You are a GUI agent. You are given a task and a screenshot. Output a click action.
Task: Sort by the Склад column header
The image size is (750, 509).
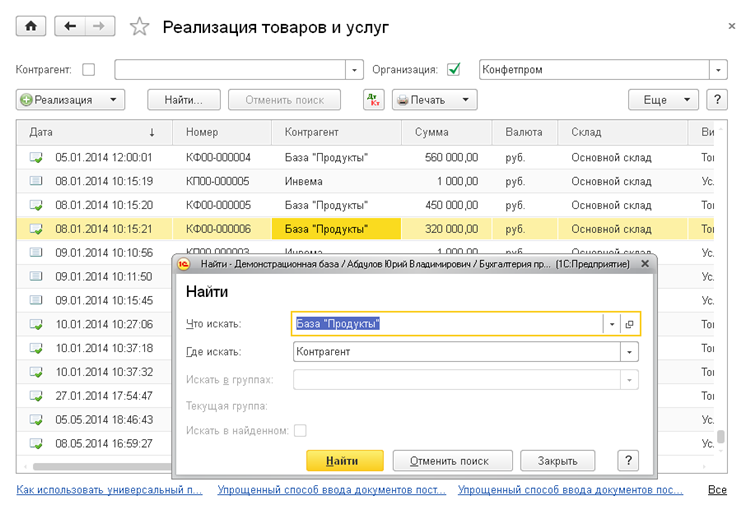(x=623, y=133)
